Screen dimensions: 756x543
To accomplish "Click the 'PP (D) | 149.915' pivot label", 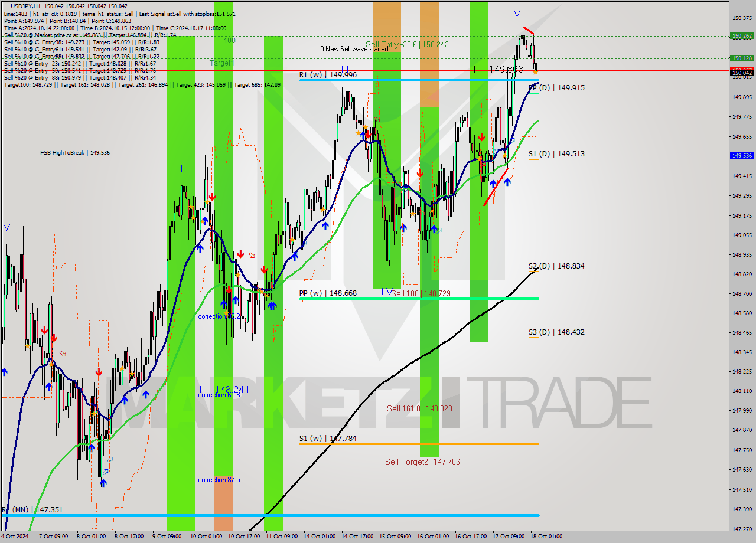I will (556, 87).
